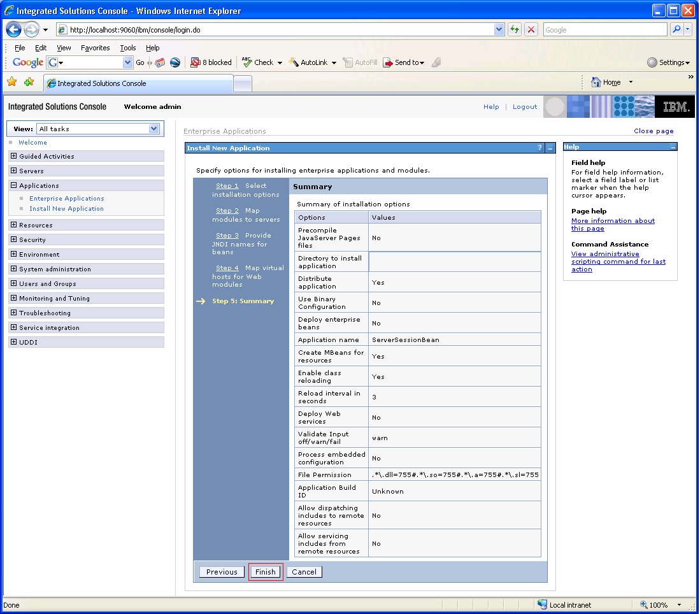This screenshot has width=700, height=614.
Task: Expand the Troubleshooting tree node
Action: (x=13, y=313)
